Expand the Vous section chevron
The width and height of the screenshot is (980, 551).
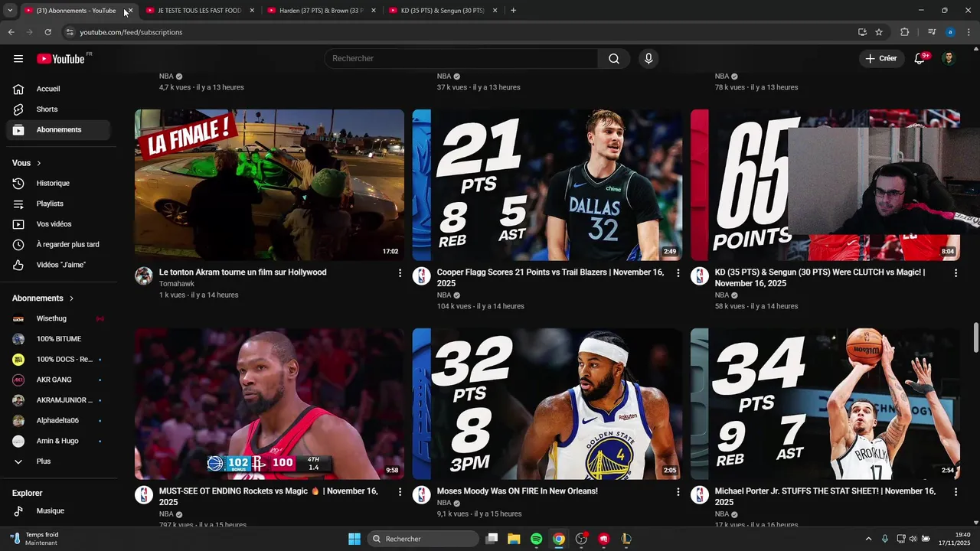[39, 163]
